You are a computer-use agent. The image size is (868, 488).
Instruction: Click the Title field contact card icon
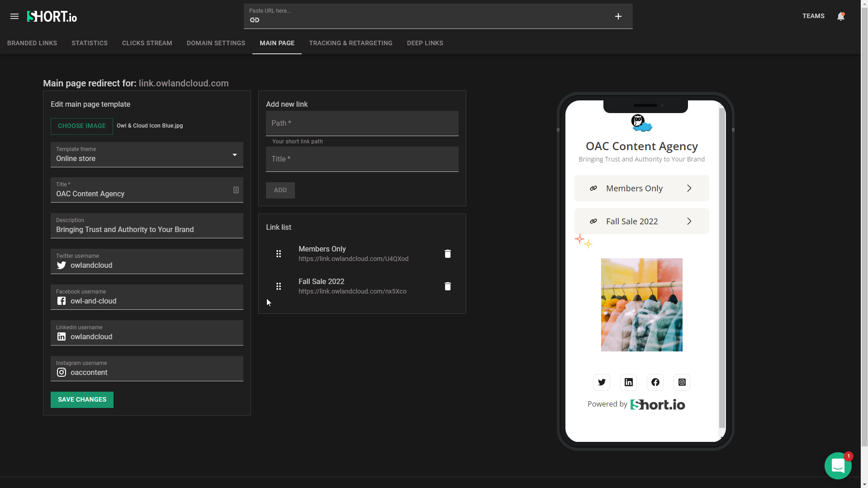(236, 190)
